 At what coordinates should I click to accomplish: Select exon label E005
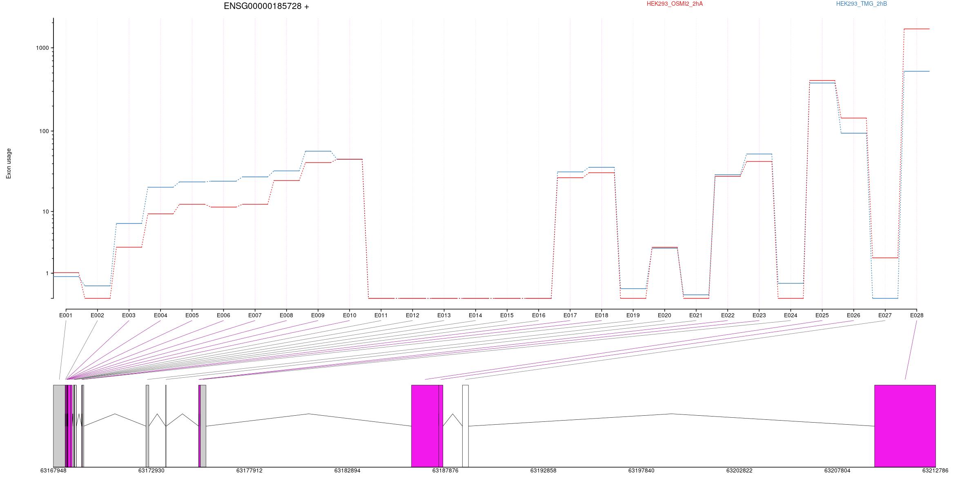click(x=192, y=315)
